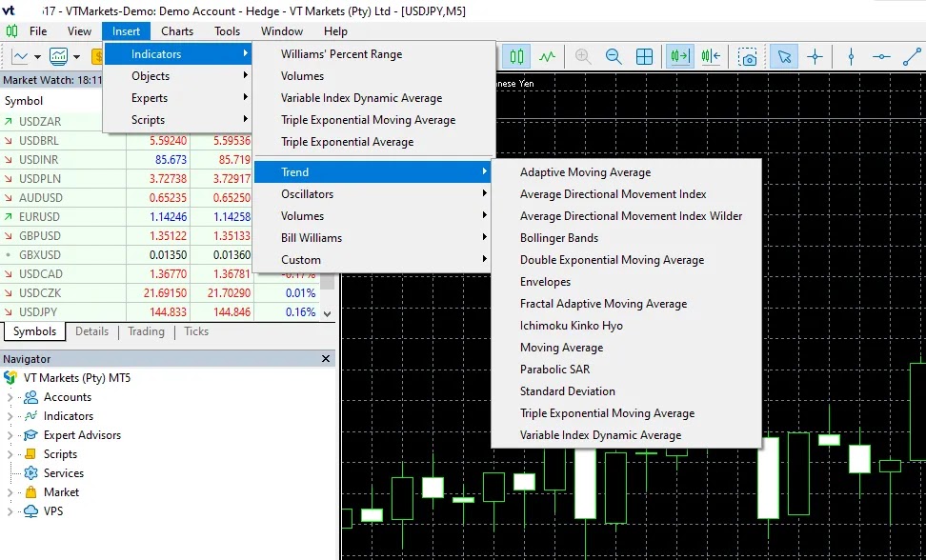Expand the Market tree node
This screenshot has width=926, height=560.
pos(10,492)
